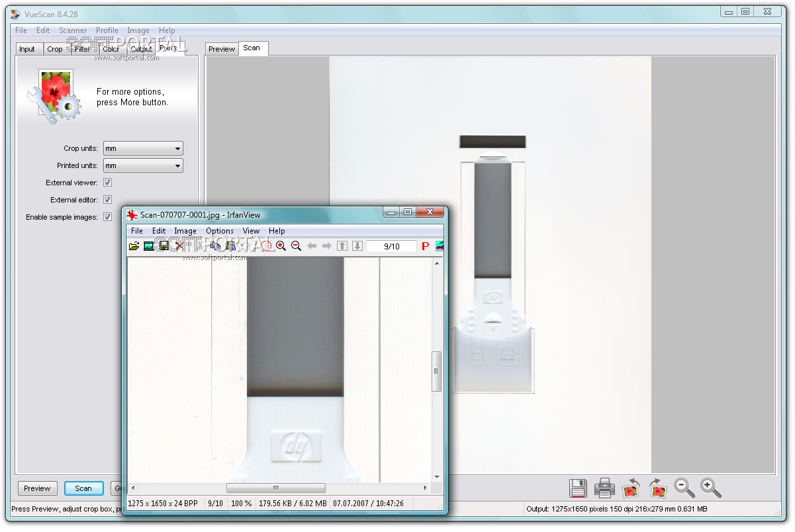Click IrfanView scroll up arrow
The height and width of the screenshot is (532, 795).
(436, 263)
